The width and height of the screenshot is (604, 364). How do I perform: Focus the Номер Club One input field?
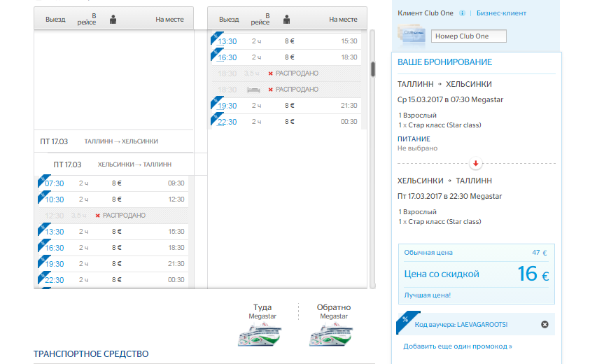coord(468,36)
